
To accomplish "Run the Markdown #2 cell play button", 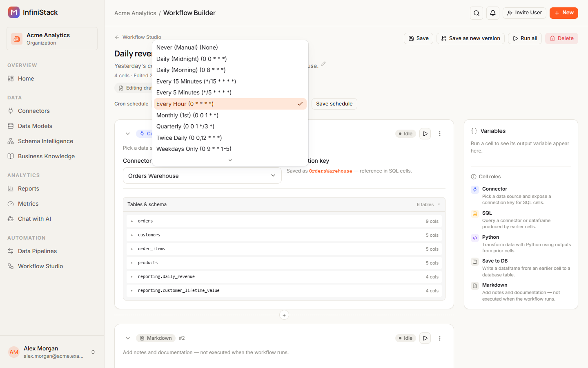I will click(x=425, y=338).
